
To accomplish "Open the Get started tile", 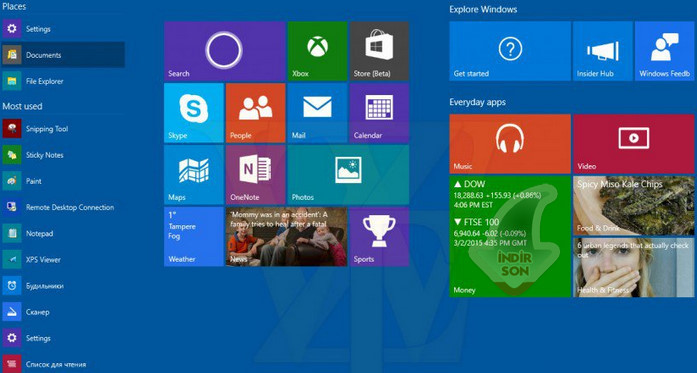I will [x=510, y=51].
